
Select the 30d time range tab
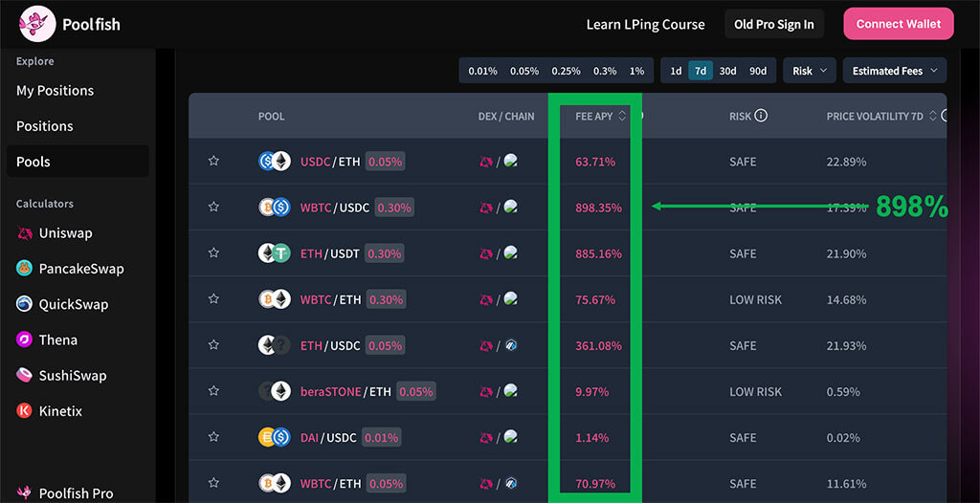point(728,71)
